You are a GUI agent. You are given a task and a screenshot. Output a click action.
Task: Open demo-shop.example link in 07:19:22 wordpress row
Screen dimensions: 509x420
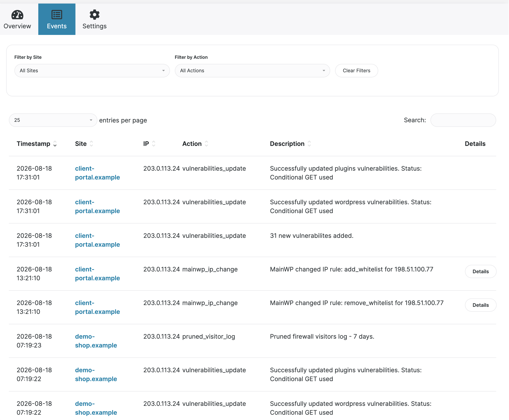click(96, 408)
